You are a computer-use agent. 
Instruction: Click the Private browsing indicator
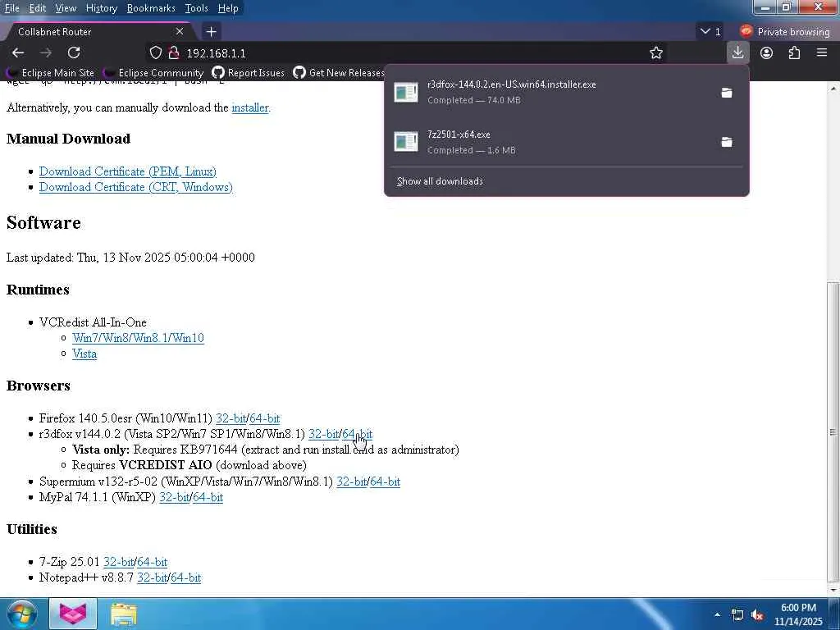(x=785, y=32)
